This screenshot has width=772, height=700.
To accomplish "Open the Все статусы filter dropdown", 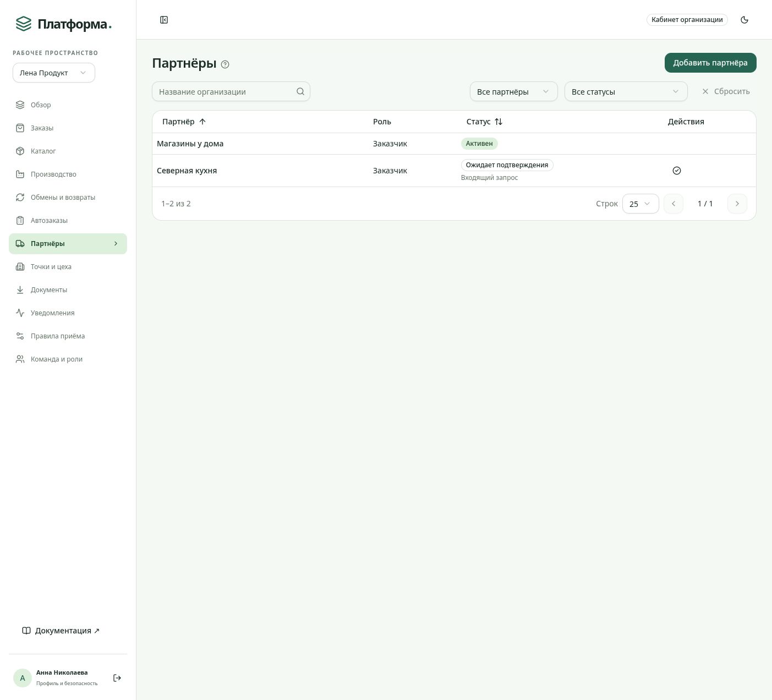I will point(626,91).
